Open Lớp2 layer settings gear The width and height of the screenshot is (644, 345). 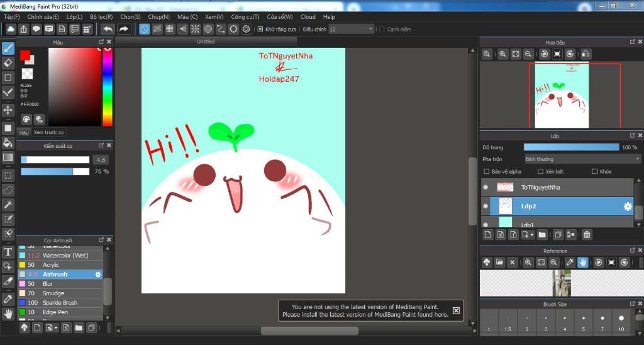coord(628,206)
